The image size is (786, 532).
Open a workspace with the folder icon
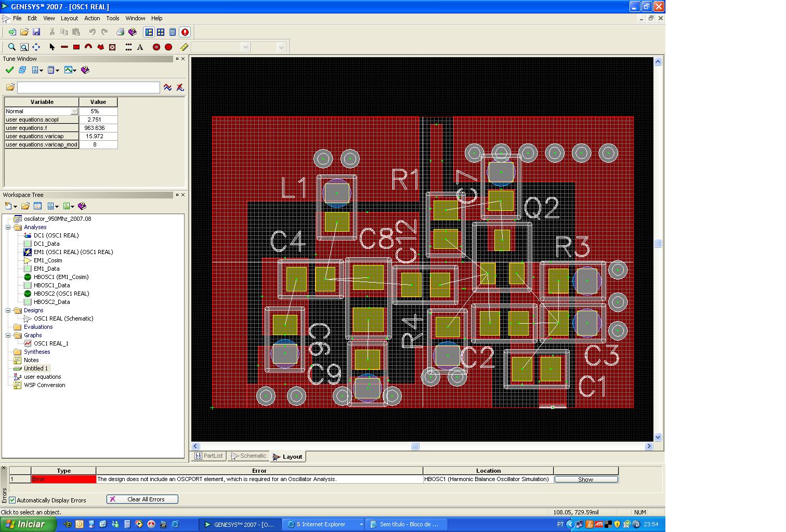coord(24,32)
